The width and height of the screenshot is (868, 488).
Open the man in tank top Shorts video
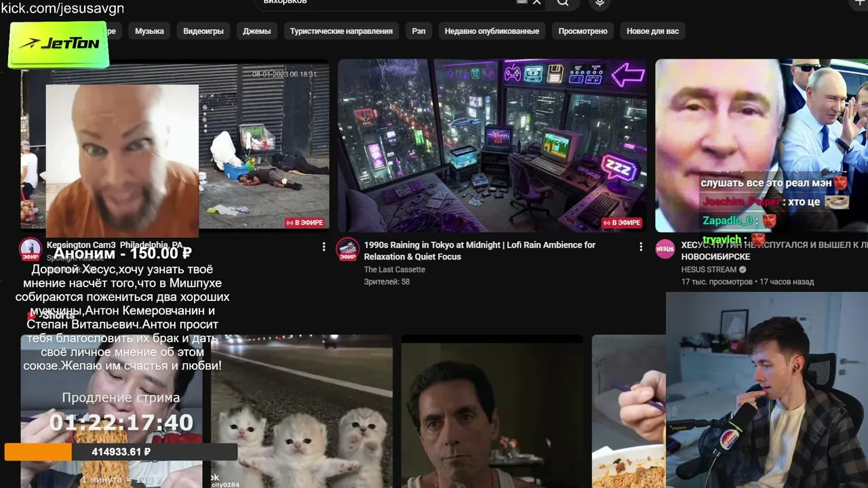[492, 411]
